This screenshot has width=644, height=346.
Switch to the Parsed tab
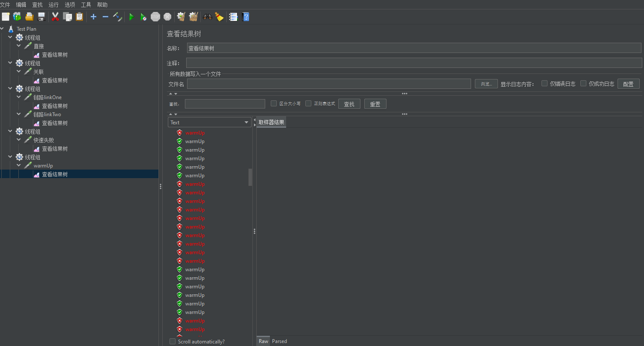point(279,341)
